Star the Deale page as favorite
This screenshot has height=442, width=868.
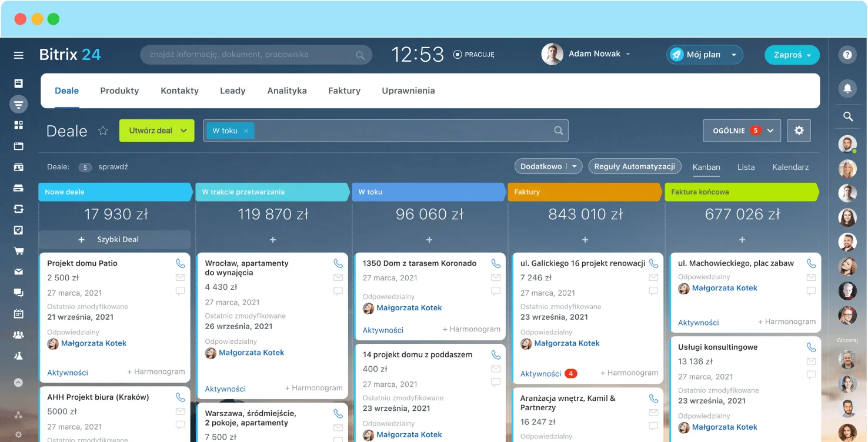103,131
